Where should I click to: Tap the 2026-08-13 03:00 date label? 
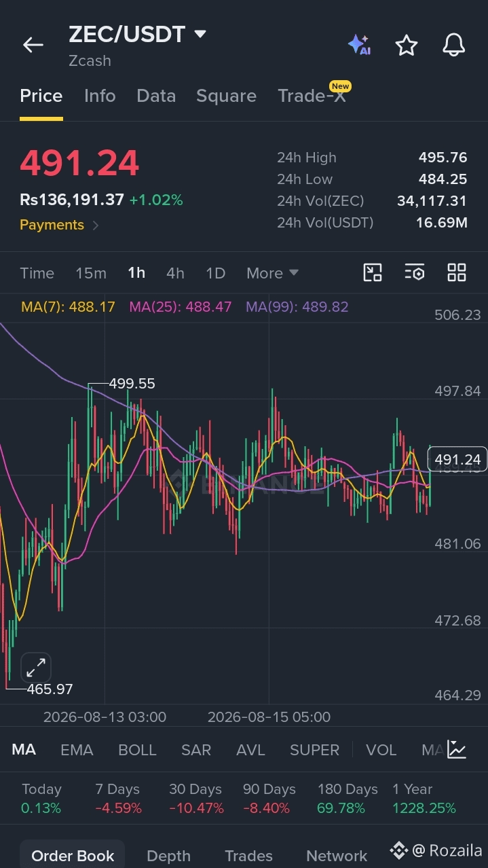pyautogui.click(x=105, y=717)
